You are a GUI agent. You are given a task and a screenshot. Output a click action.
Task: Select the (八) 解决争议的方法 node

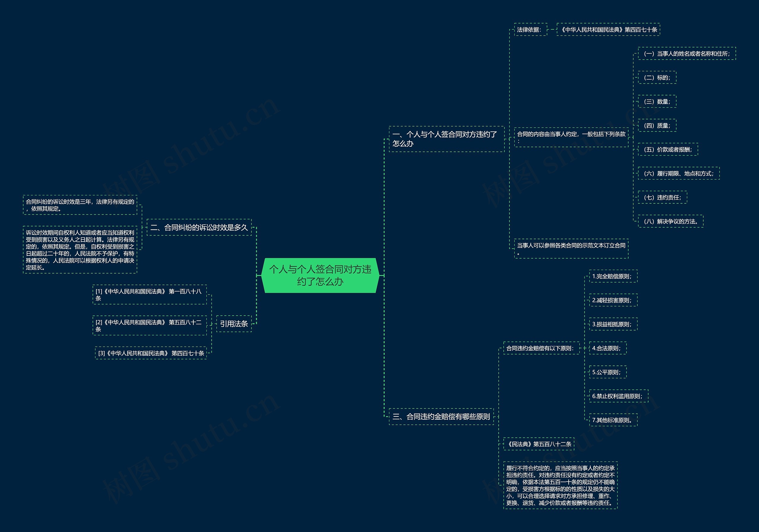[x=670, y=221]
